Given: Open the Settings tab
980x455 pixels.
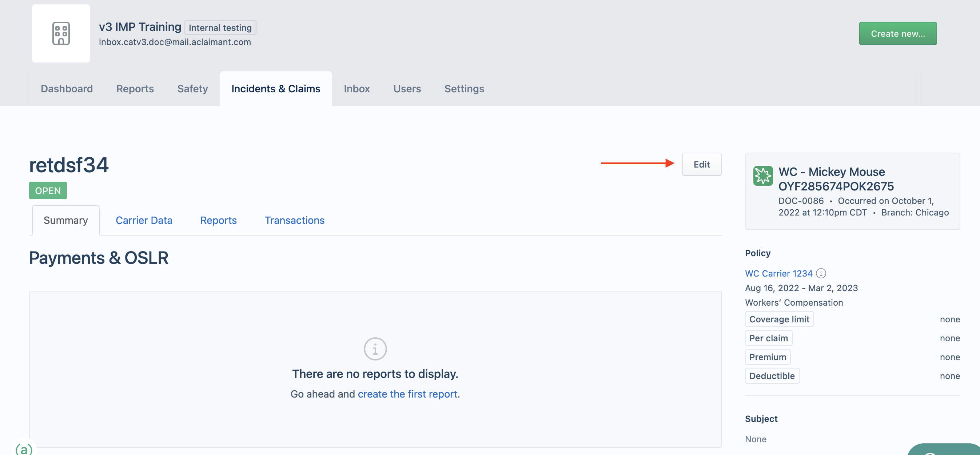Looking at the screenshot, I should click(464, 89).
